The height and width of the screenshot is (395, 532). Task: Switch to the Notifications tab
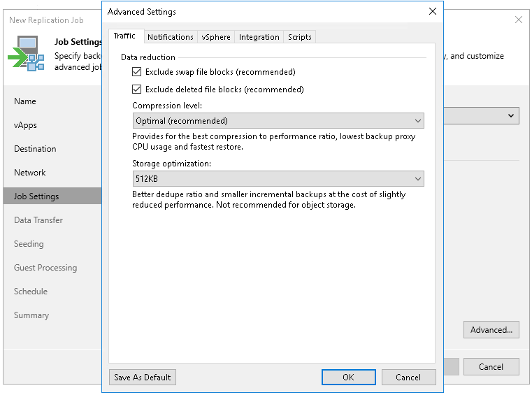(x=171, y=37)
